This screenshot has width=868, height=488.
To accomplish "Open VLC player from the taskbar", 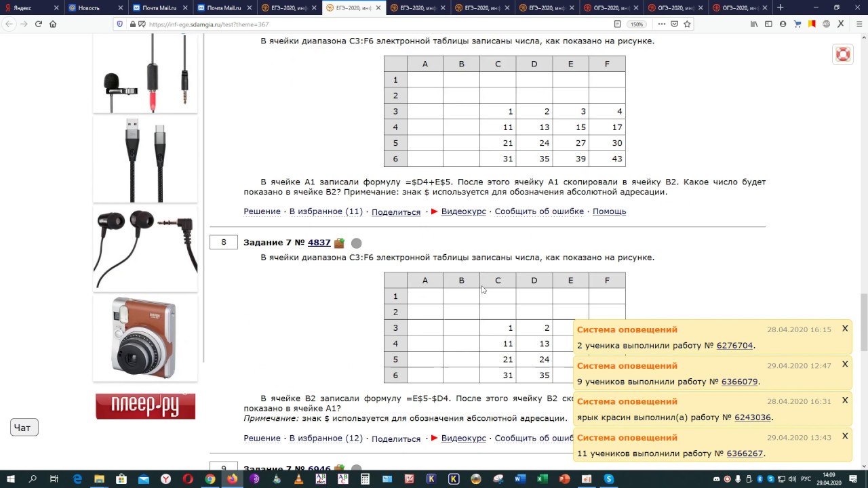I will coord(299,479).
